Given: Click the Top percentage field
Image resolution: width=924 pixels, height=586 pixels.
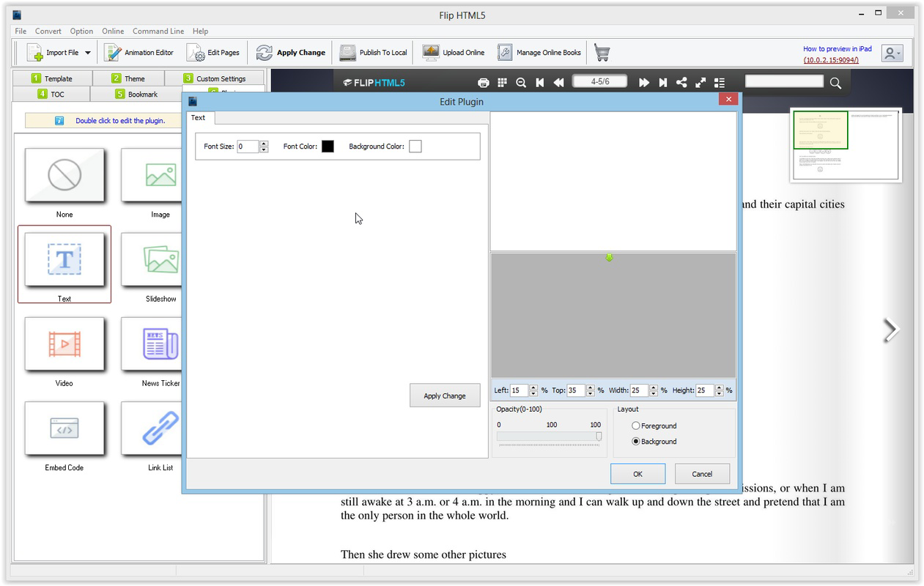Looking at the screenshot, I should [x=576, y=390].
